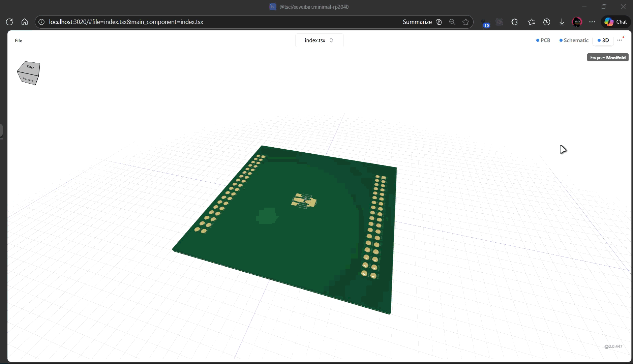633x364 pixels.
Task: Open the more options ellipsis beside 3D tab
Action: coord(620,40)
